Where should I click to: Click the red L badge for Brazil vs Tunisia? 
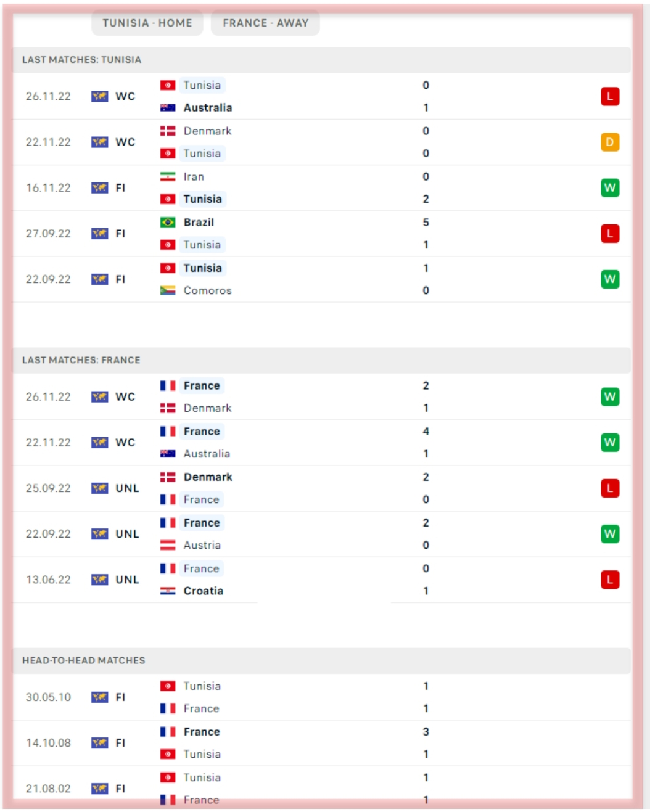coord(609,233)
